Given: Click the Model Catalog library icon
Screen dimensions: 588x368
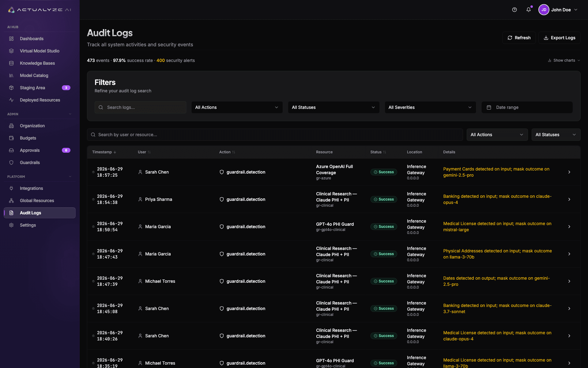Looking at the screenshot, I should tap(11, 75).
